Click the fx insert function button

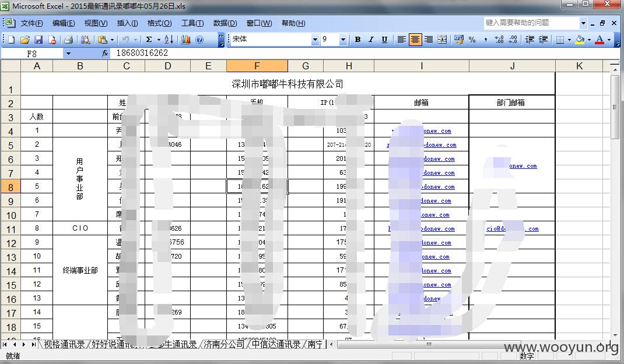click(x=104, y=53)
